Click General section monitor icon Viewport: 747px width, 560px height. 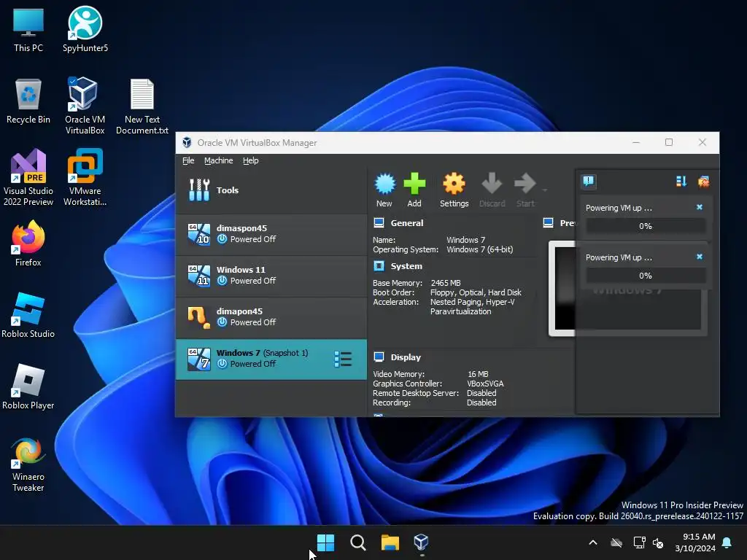tap(379, 223)
